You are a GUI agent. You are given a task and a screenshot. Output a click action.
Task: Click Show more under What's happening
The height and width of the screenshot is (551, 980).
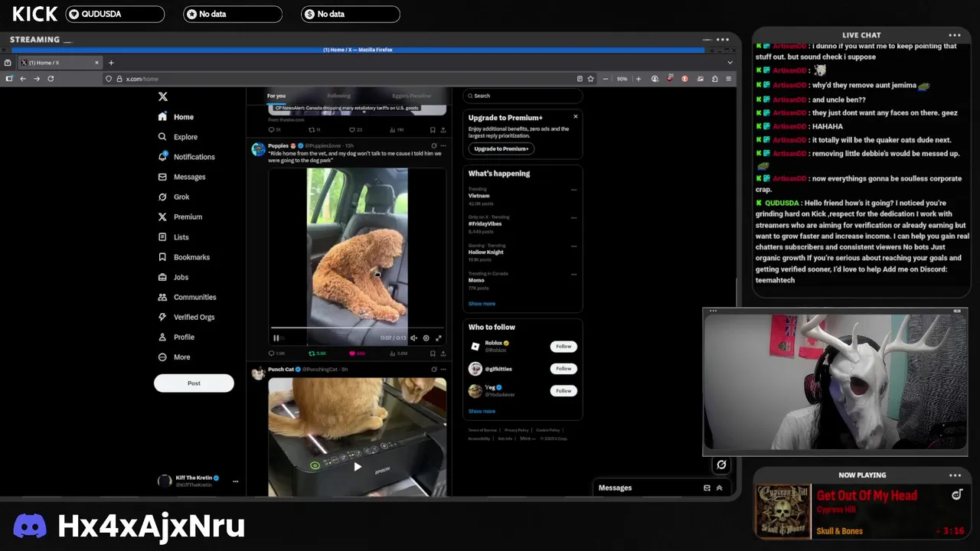pos(482,304)
